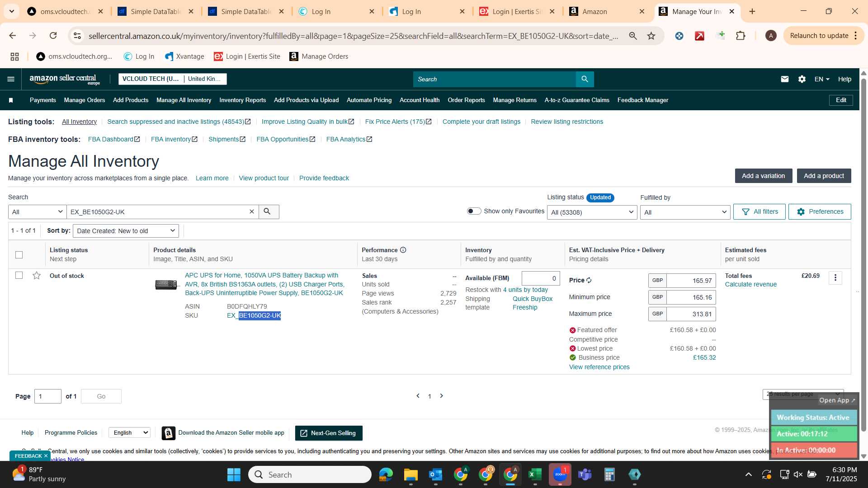Click the price refresh icon next to Price
This screenshot has width=868, height=488.
[x=589, y=280]
